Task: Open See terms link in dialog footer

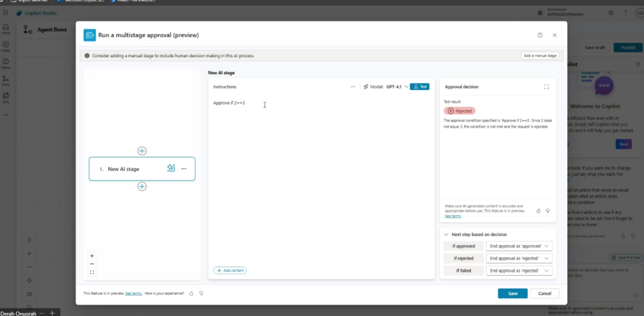Action: [133, 293]
